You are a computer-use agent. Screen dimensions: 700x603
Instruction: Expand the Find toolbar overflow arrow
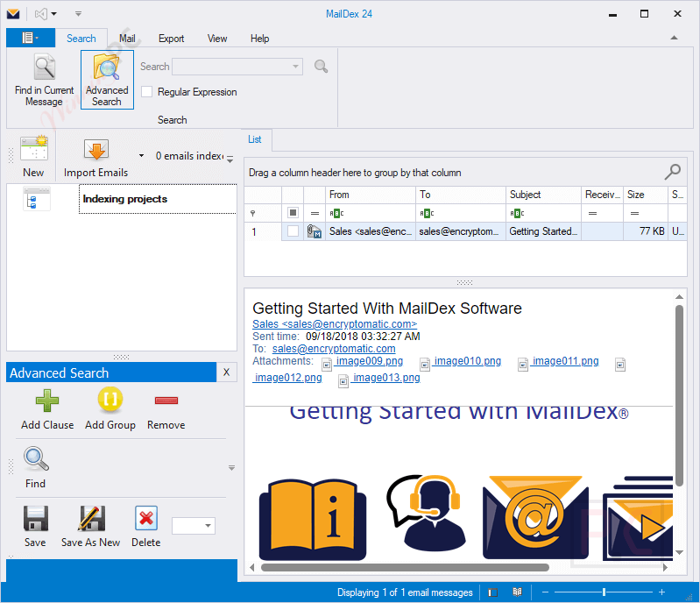tap(231, 468)
